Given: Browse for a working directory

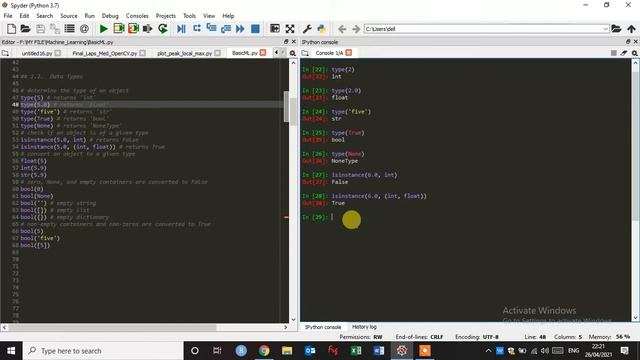Looking at the screenshot, I should tap(616, 29).
